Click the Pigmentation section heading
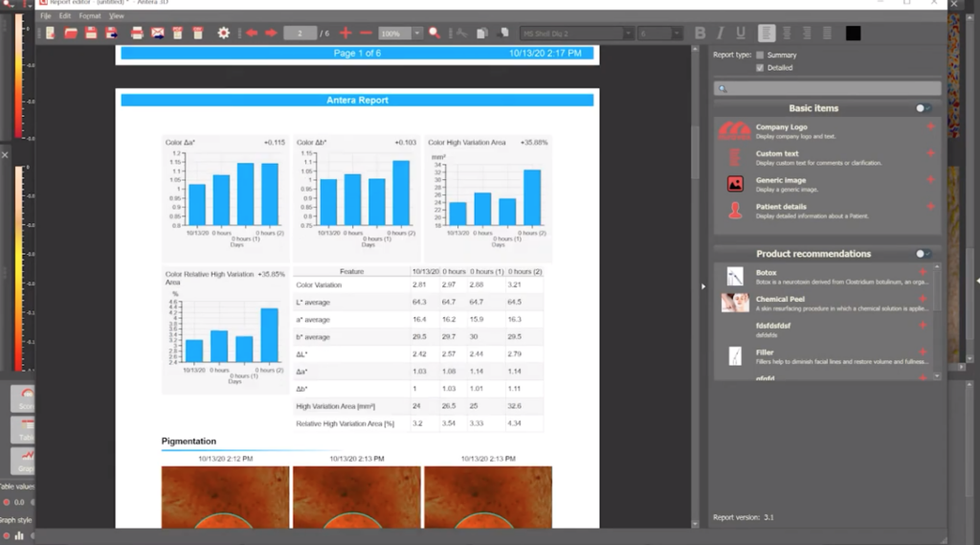980x545 pixels. (x=189, y=442)
